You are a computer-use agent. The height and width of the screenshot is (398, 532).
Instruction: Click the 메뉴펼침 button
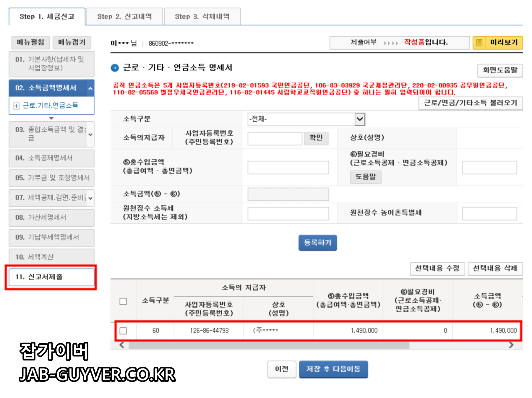[30, 42]
